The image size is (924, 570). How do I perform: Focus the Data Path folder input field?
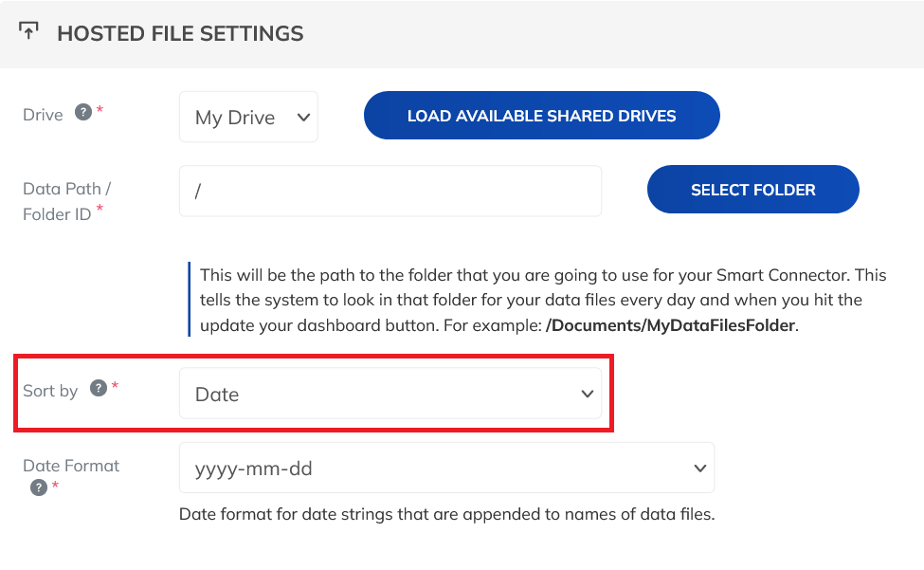coord(390,191)
